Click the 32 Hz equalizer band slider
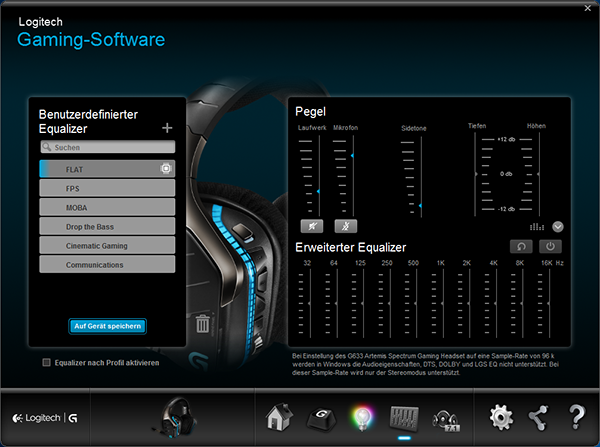The image size is (600, 447). 310,303
